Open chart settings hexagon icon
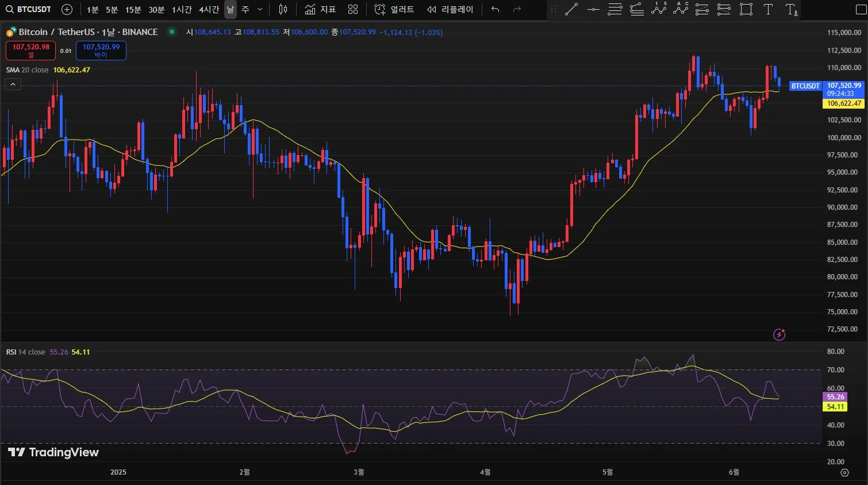Viewport: 868px width, 485px height. coord(844,472)
